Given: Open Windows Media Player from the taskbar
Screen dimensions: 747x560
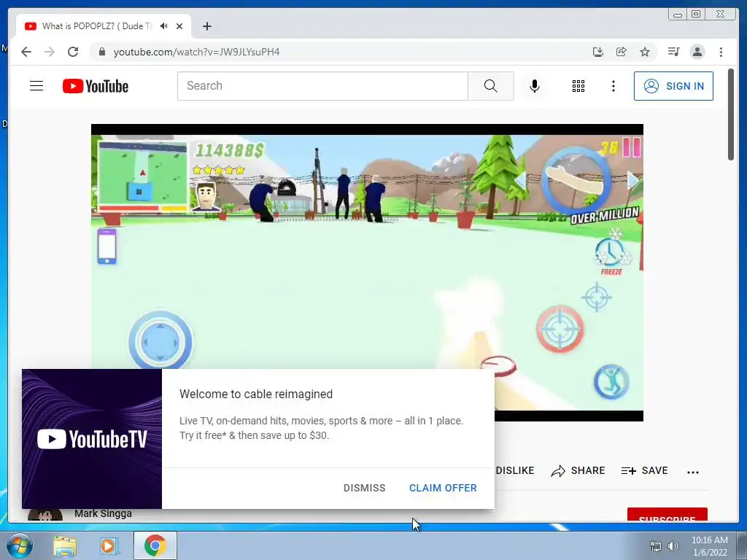Looking at the screenshot, I should (x=108, y=545).
